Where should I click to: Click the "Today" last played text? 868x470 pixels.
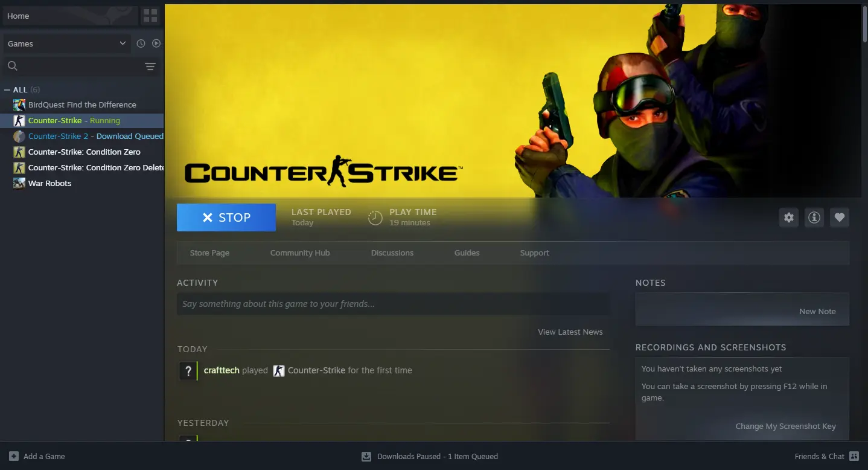(x=302, y=223)
